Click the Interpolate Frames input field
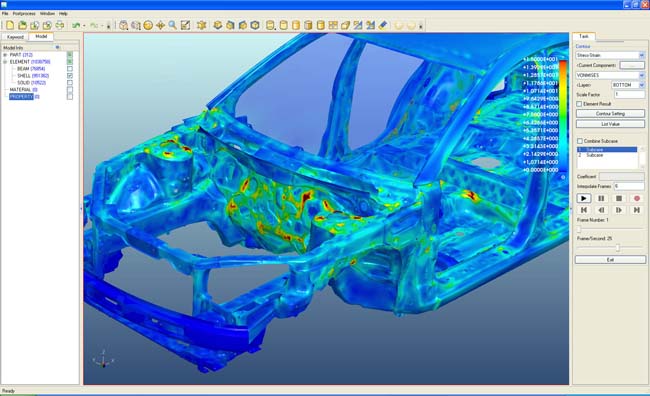This screenshot has height=396, width=650. [629, 186]
